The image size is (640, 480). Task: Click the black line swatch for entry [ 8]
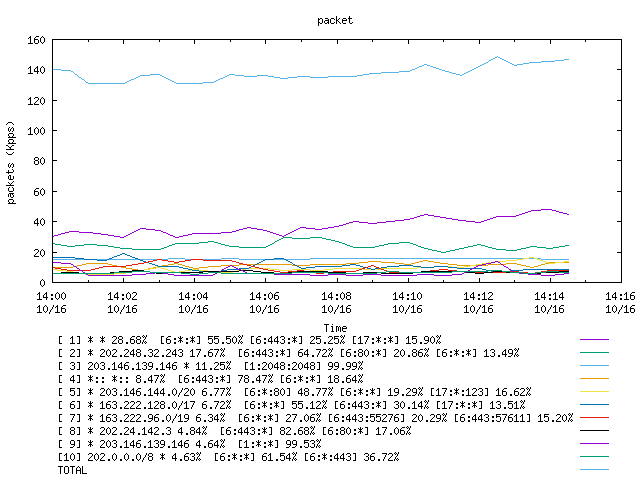pyautogui.click(x=594, y=431)
